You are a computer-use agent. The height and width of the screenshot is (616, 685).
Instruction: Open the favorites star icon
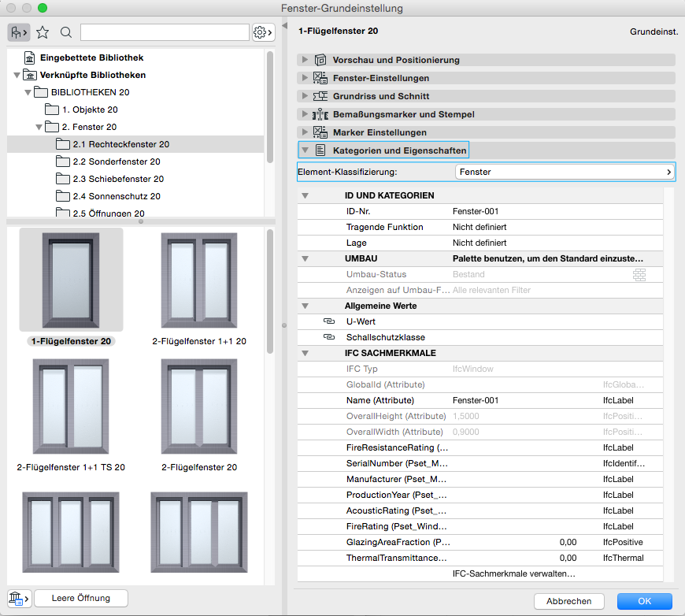[43, 32]
